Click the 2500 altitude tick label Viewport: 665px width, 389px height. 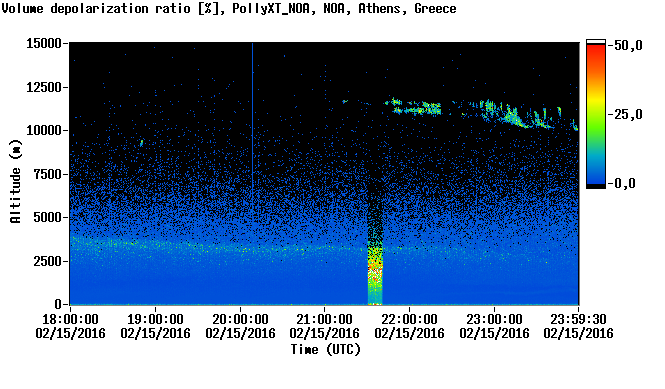(48, 261)
